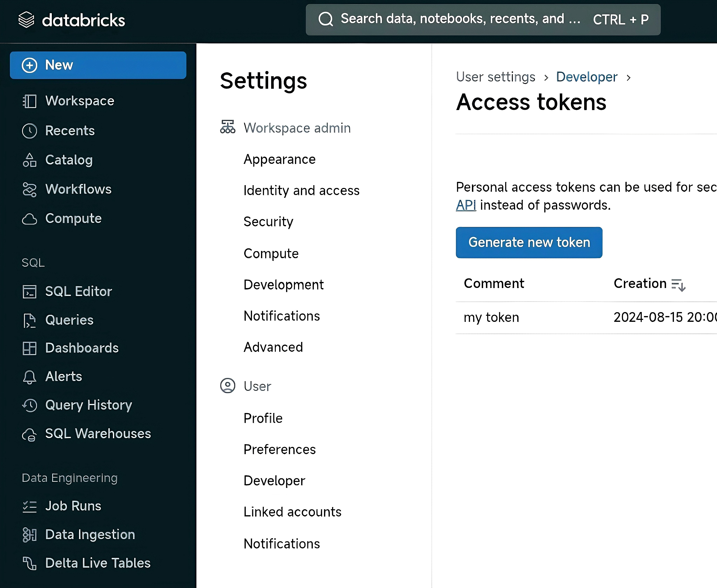This screenshot has height=588, width=717.
Task: Open Workspace from the sidebar
Action: pos(80,101)
